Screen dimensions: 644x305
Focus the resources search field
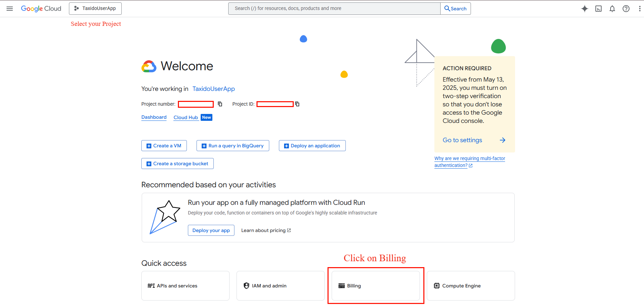[334, 9]
